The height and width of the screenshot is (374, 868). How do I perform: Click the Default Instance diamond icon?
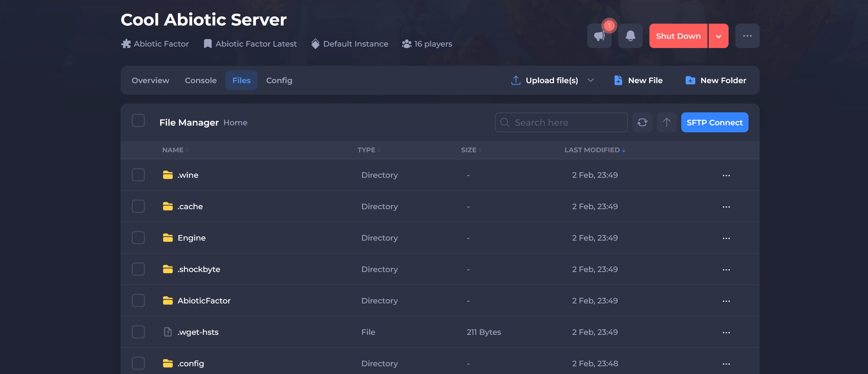pyautogui.click(x=315, y=44)
